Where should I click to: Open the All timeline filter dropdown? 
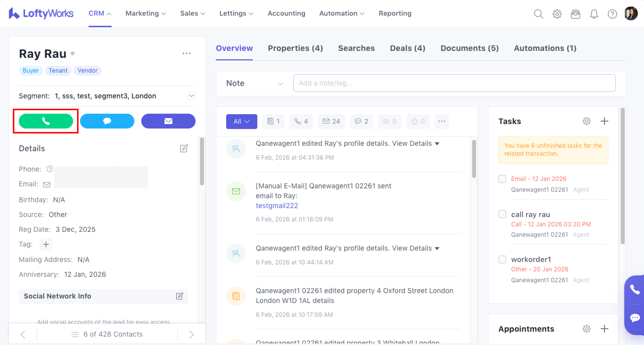pyautogui.click(x=241, y=122)
